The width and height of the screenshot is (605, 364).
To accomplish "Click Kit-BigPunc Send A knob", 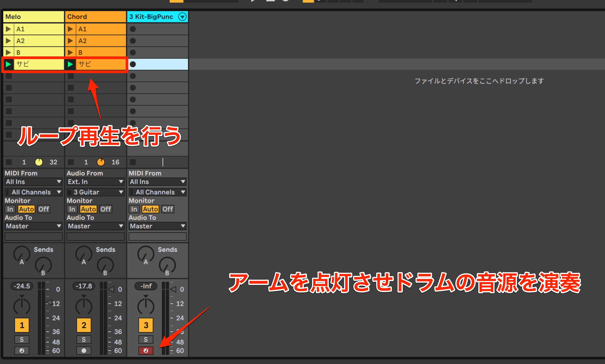I will 146,254.
